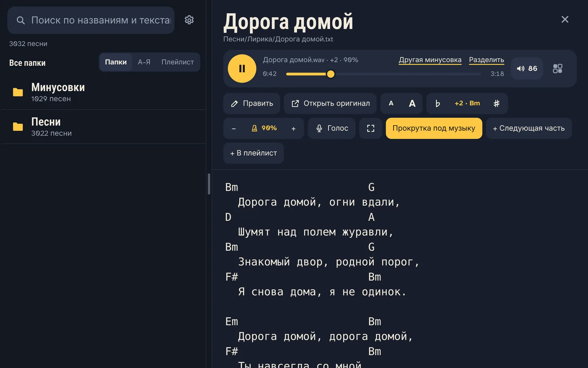Viewport: 588px width, 368px height.
Task: Close the Дорога домой song panel
Action: [x=565, y=19]
